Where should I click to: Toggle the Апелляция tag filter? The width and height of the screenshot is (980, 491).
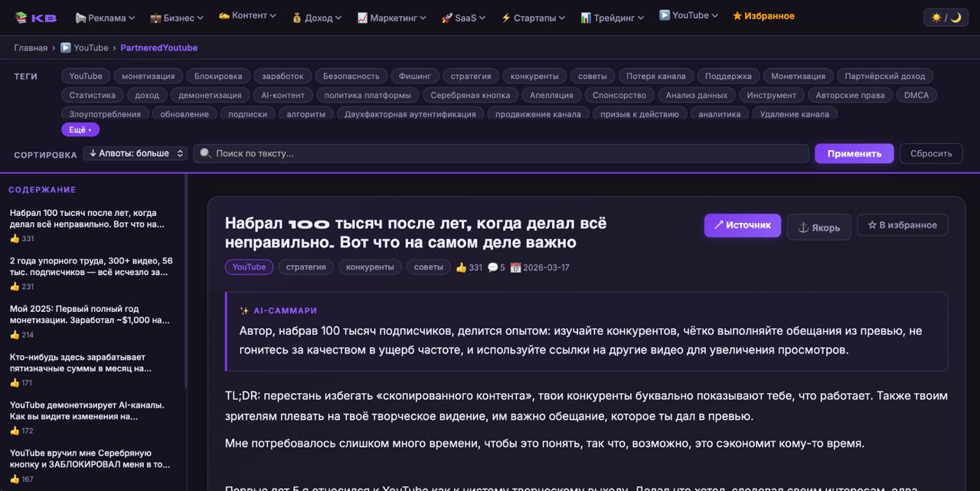click(x=551, y=95)
